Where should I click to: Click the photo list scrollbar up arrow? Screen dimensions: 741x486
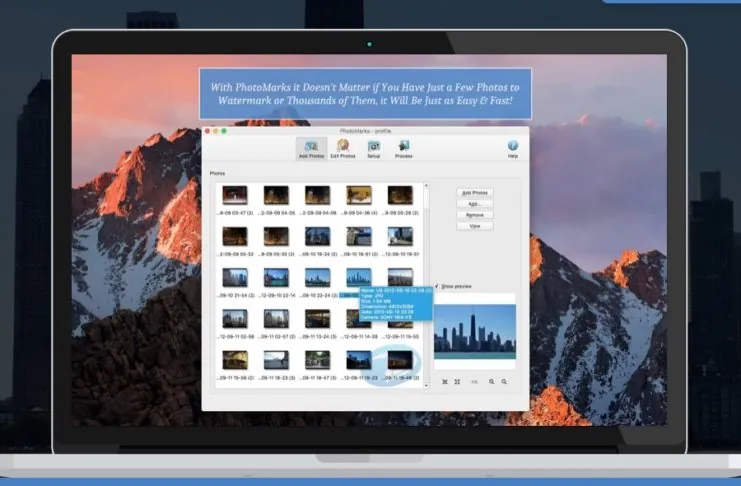click(x=427, y=185)
